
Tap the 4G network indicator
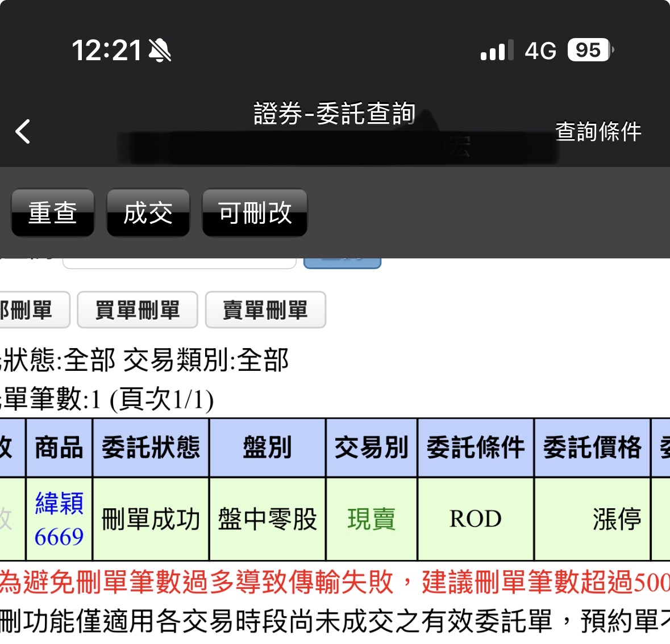tap(539, 51)
